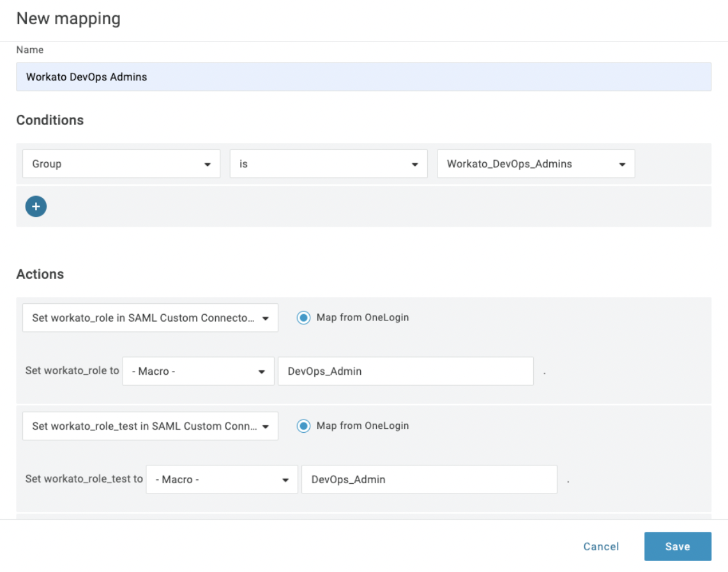Viewport: 728px width, 572px height.
Task: Click the arrow on the 'is' operator dropdown
Action: (414, 165)
